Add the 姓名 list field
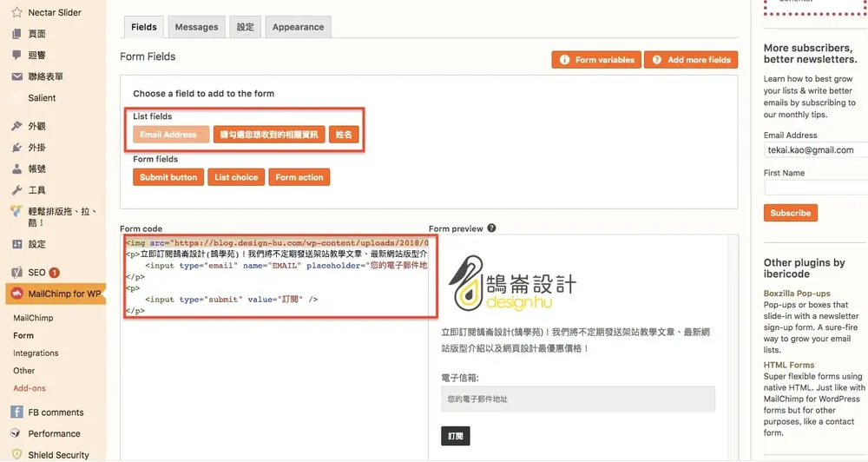The width and height of the screenshot is (868, 462). coord(344,135)
